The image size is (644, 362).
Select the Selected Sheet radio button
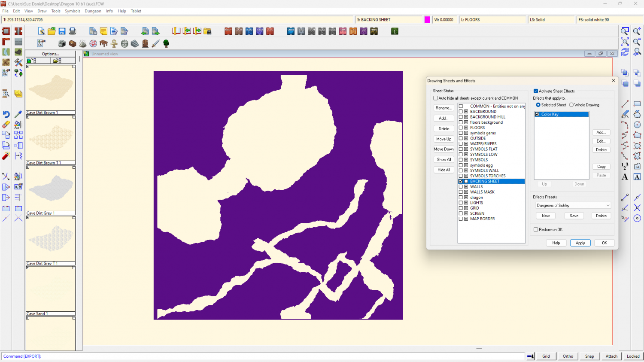[538, 105]
